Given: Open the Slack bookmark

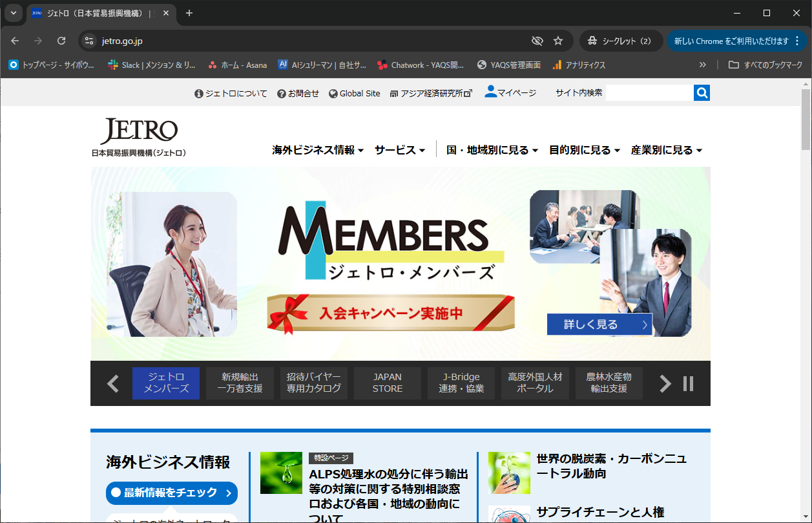Looking at the screenshot, I should (x=152, y=65).
